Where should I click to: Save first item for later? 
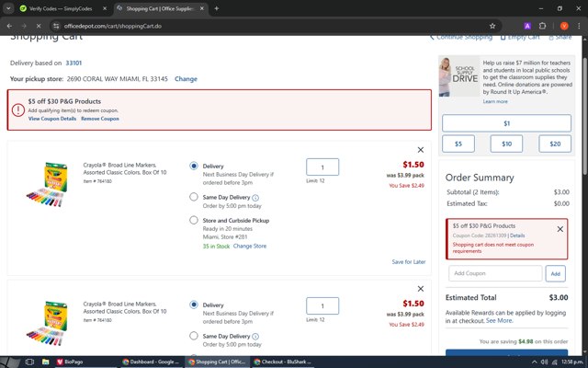coord(409,261)
